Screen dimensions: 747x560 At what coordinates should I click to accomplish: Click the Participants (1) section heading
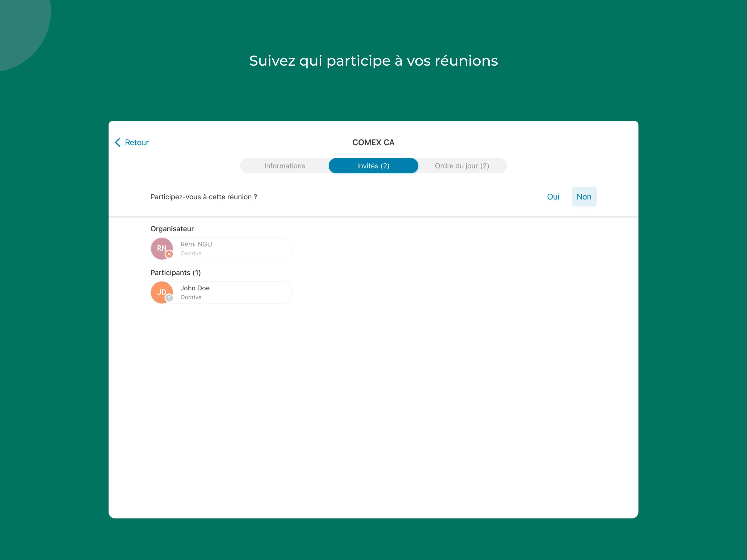pos(175,273)
